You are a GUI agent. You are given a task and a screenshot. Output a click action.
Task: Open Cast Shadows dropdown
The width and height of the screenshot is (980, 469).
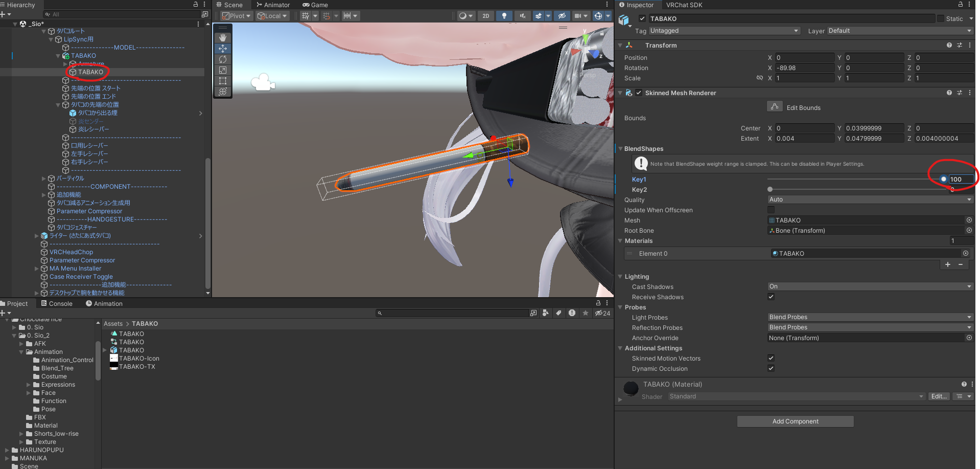870,286
